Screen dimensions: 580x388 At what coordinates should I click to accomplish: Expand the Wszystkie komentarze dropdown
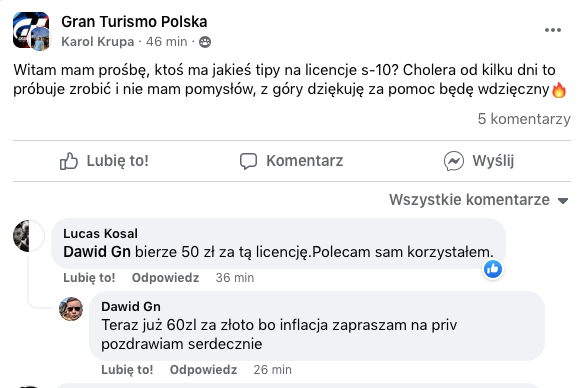pos(478,200)
